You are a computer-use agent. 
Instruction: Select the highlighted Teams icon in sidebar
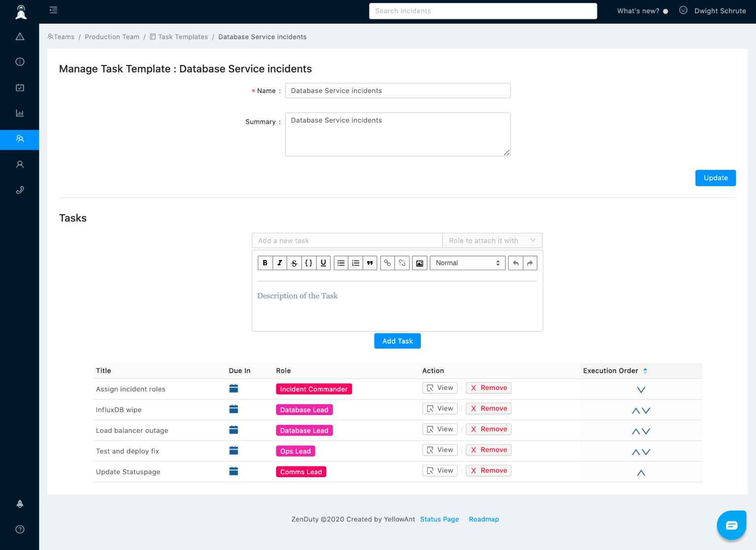tap(20, 139)
